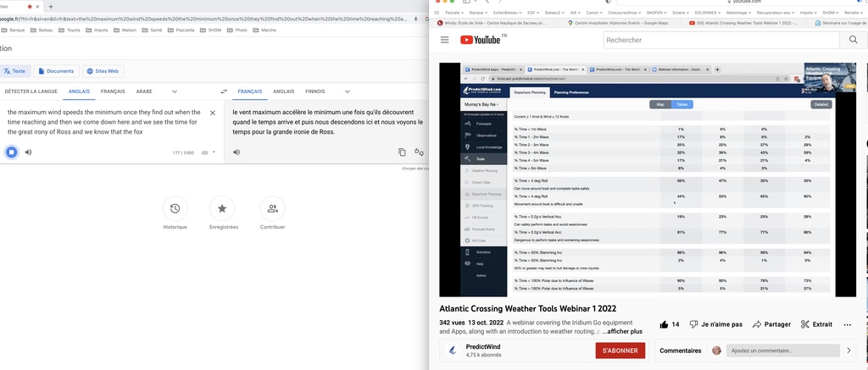This screenshot has height=370, width=868.
Task: Stop the voice input recording in Google Translate
Action: pyautogui.click(x=11, y=152)
